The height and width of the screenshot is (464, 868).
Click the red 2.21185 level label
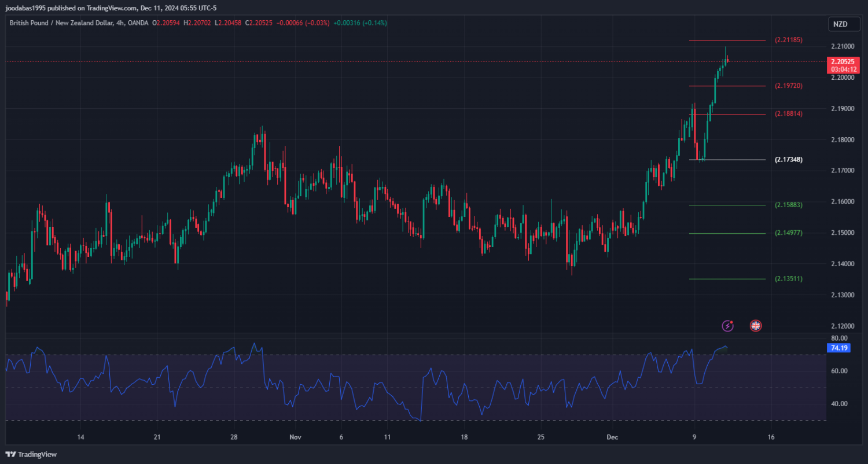788,40
